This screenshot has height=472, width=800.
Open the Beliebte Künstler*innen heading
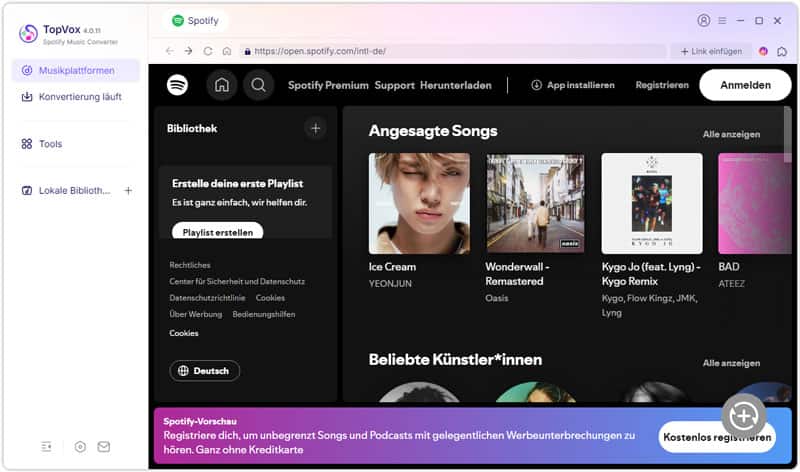point(455,360)
